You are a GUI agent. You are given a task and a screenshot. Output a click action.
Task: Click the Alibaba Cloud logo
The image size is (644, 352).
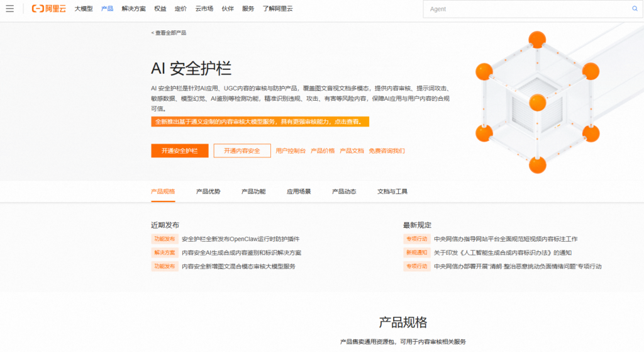(49, 9)
